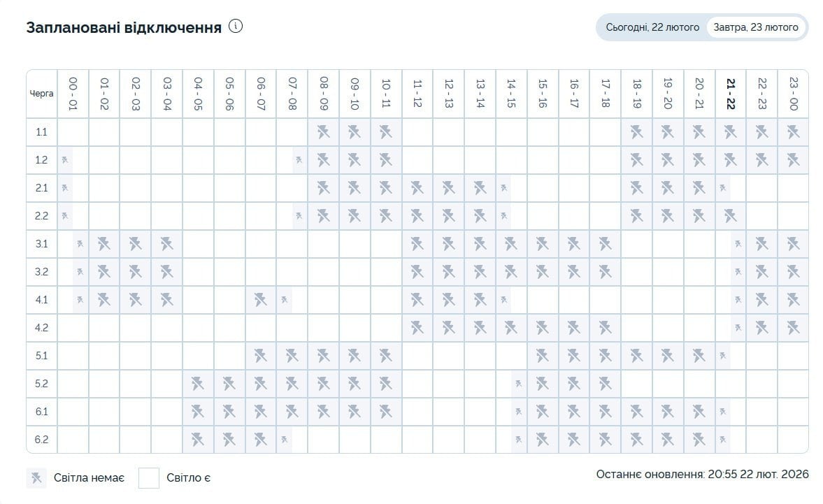Image resolution: width=823 pixels, height=504 pixels.
Task: Click empty cell for queue 5.1 at 12-13
Action: point(448,356)
